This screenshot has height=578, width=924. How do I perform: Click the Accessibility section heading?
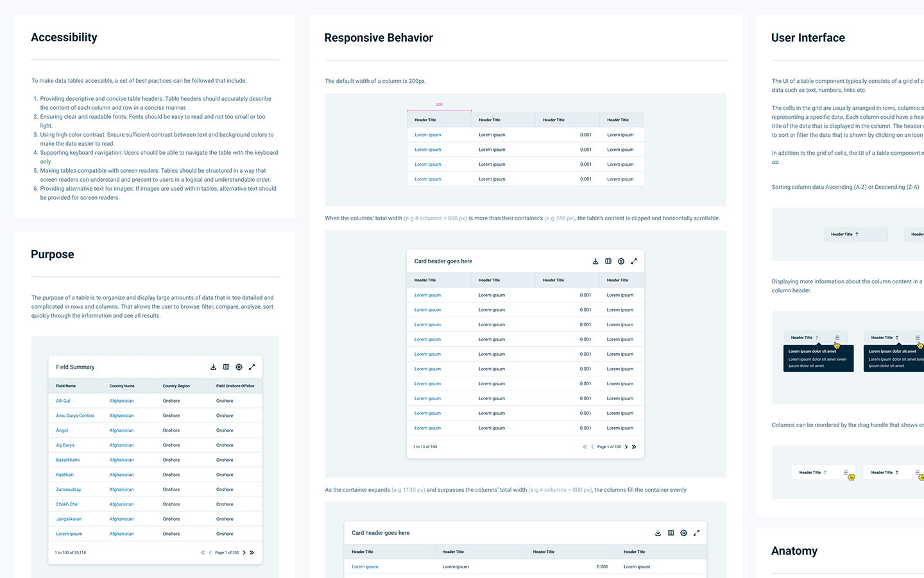tap(64, 37)
